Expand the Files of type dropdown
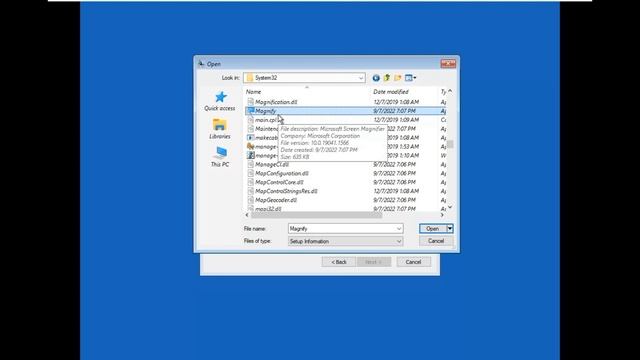The height and width of the screenshot is (360, 640). pyautogui.click(x=399, y=241)
